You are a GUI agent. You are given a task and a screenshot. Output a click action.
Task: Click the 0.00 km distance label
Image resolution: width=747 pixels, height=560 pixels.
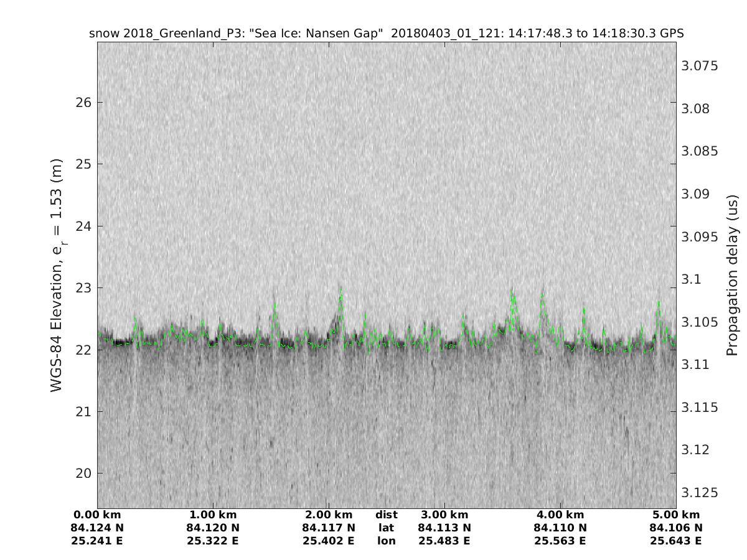pos(97,515)
